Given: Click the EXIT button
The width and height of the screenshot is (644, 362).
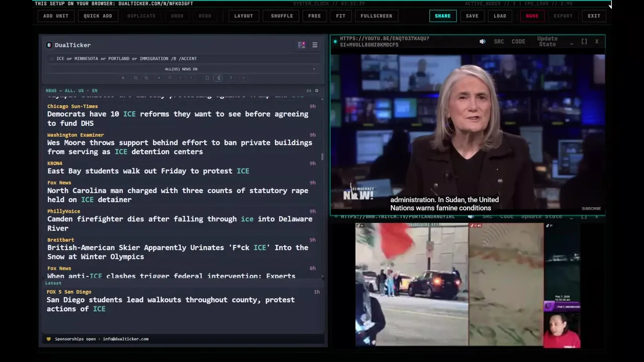Looking at the screenshot, I should (594, 16).
